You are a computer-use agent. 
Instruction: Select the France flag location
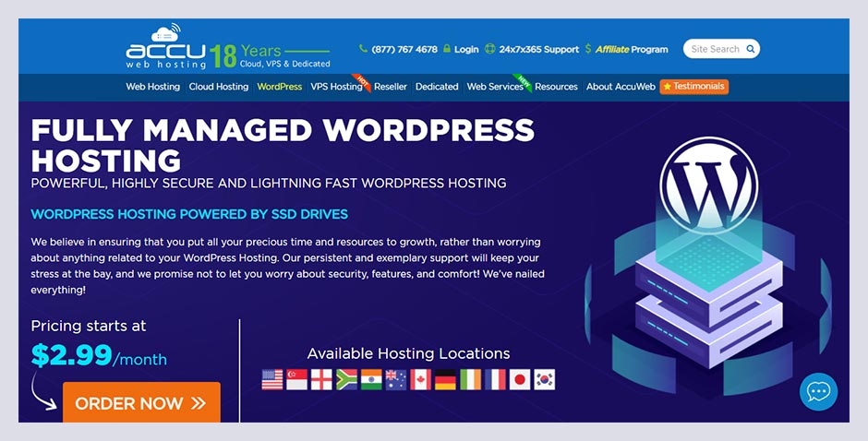pyautogui.click(x=495, y=379)
